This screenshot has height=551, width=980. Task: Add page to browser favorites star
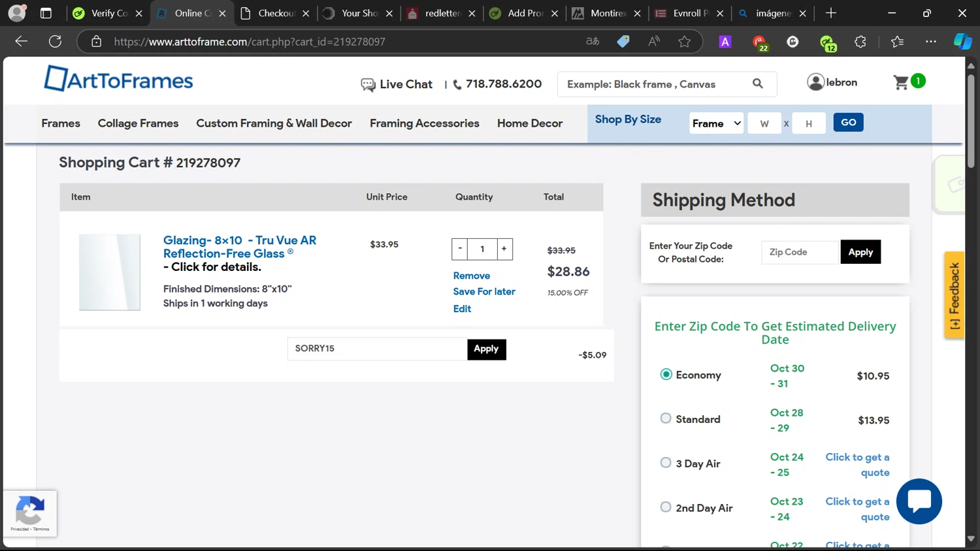tap(684, 42)
